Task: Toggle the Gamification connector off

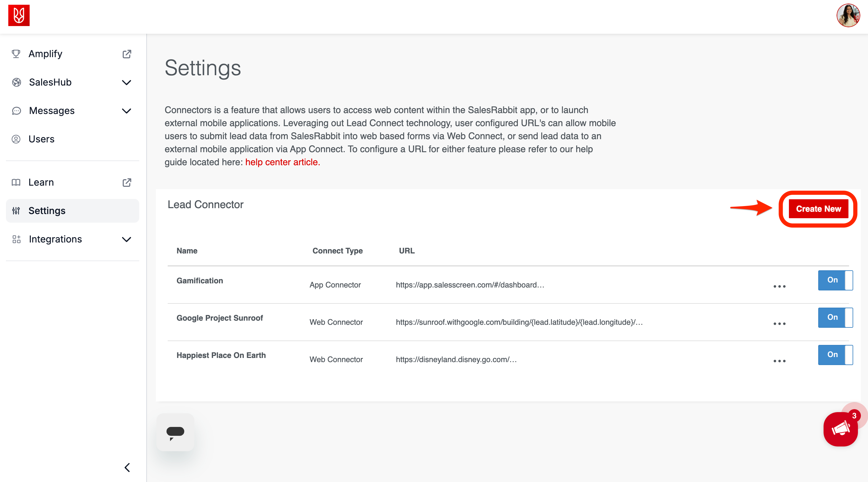Action: 835,280
